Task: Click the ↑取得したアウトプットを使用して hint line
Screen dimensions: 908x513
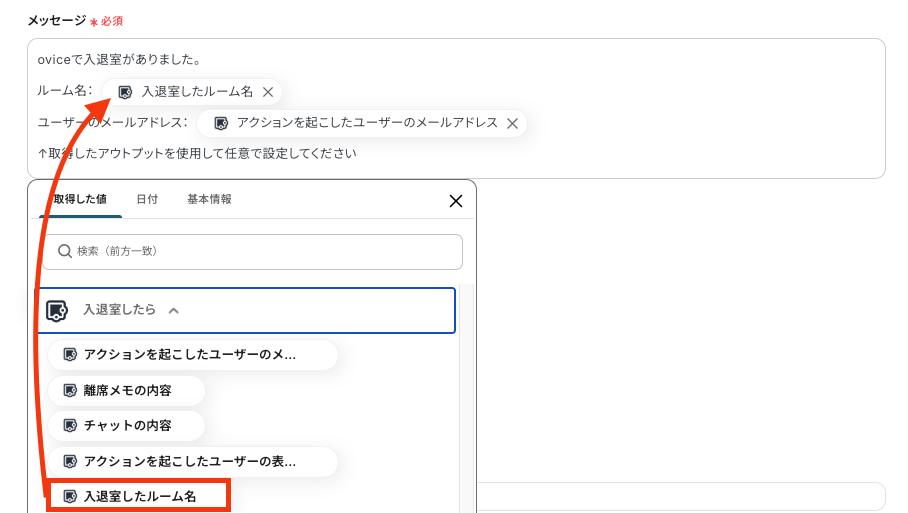Action: (x=197, y=153)
